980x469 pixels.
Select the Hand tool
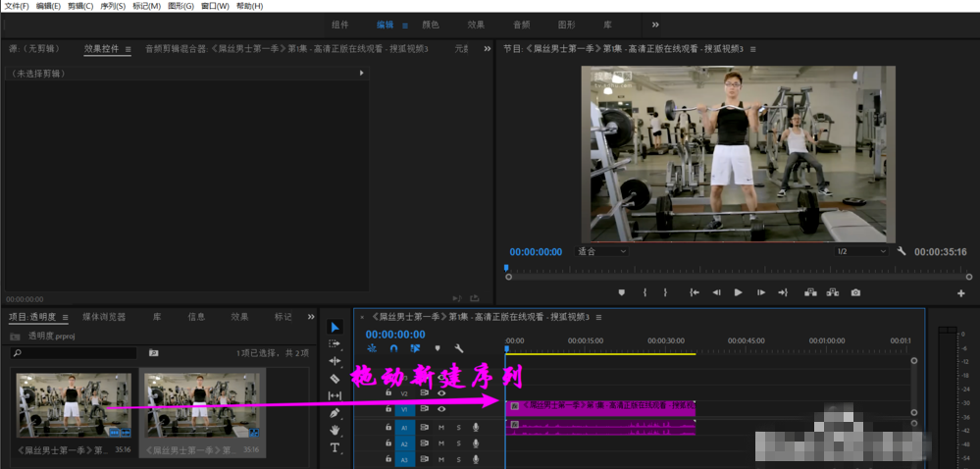335,430
